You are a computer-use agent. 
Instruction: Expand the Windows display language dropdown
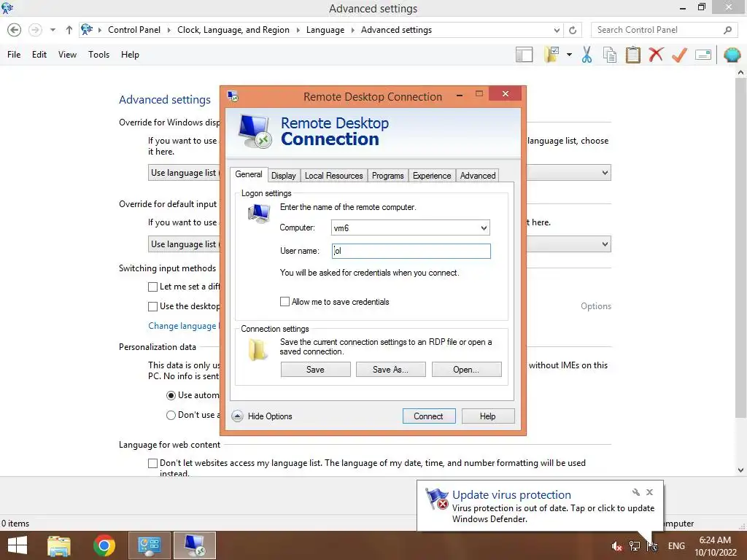tap(605, 172)
